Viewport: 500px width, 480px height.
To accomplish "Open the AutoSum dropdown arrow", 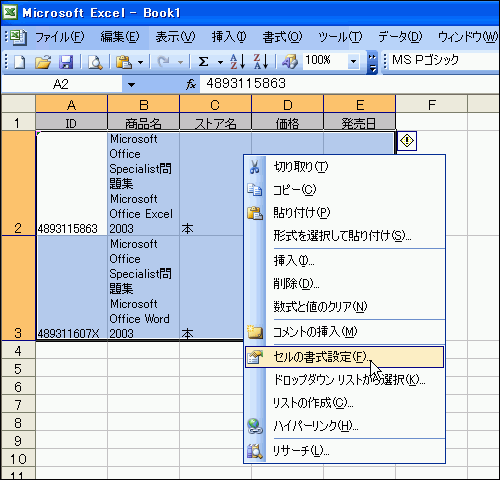I will (x=220, y=62).
